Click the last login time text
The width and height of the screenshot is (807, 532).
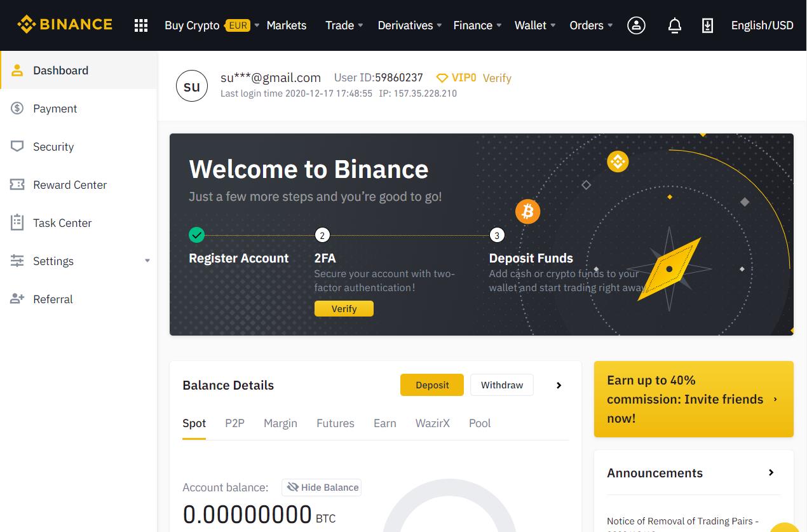296,93
